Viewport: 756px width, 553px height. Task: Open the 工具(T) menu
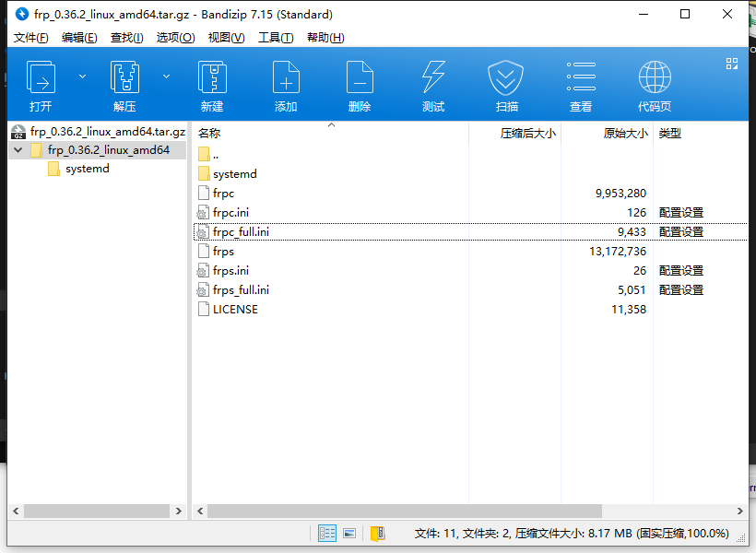coord(275,38)
